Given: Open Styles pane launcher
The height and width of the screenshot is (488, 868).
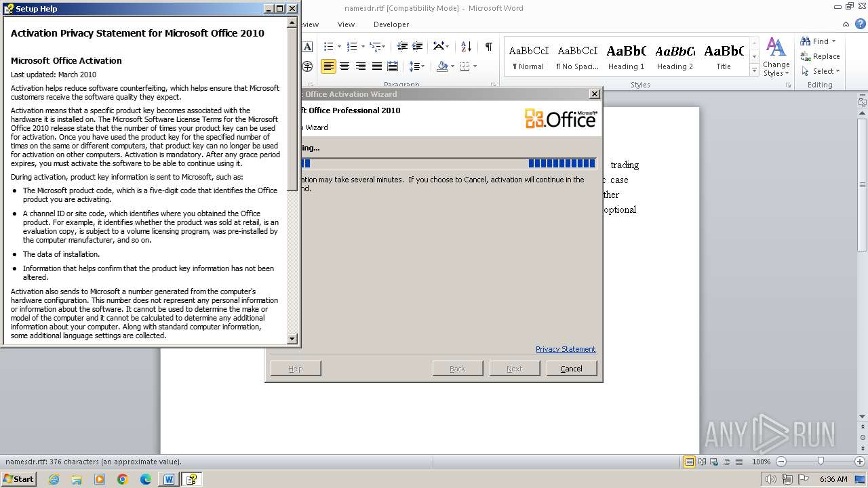Looking at the screenshot, I should point(789,85).
